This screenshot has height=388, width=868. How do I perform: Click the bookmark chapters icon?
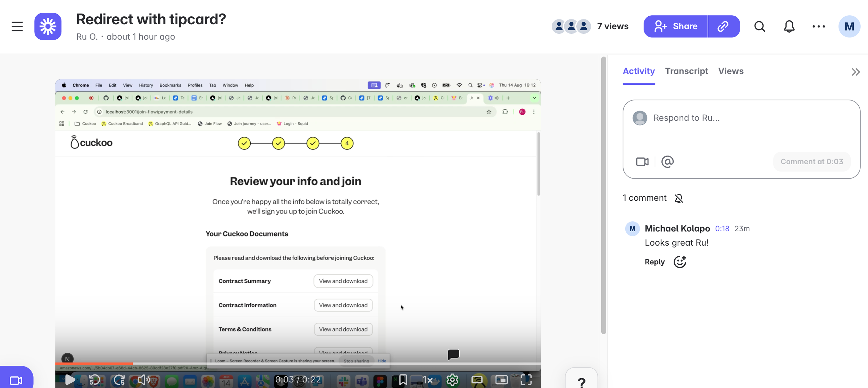click(403, 380)
